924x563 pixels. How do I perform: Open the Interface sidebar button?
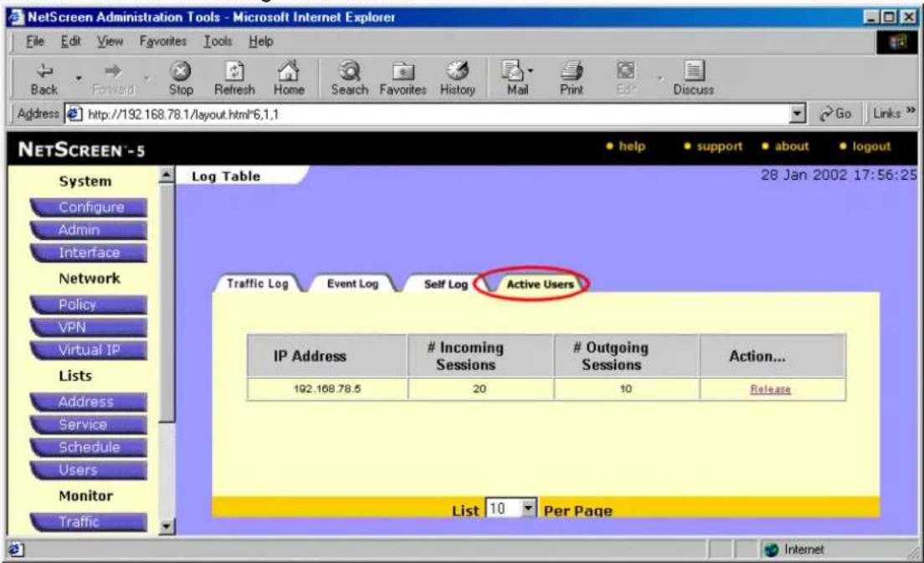coord(89,253)
